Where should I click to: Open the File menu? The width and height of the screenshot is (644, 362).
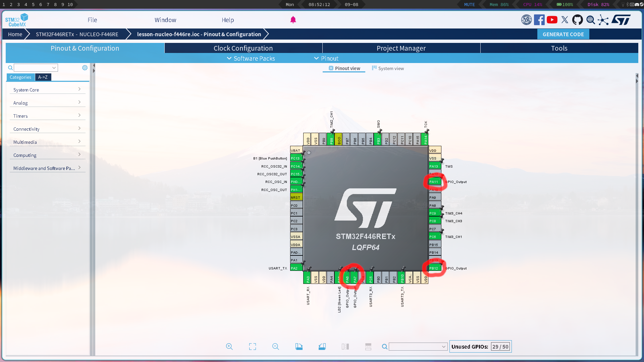(92, 20)
